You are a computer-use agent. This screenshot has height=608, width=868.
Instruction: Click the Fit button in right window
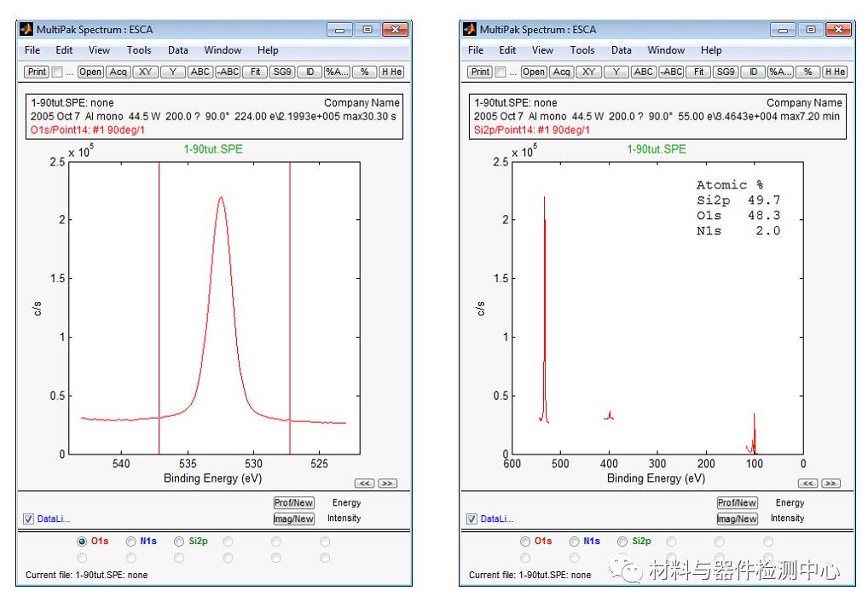click(698, 72)
